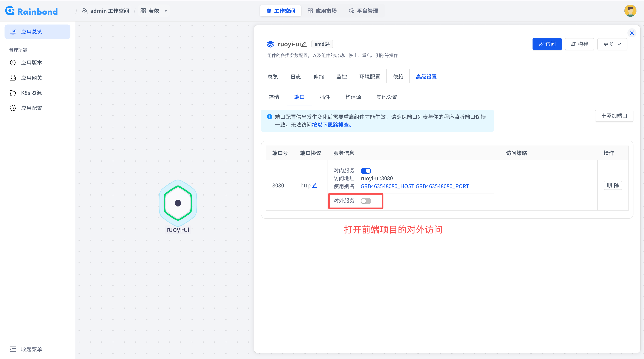This screenshot has width=644, height=359.
Task: Open 平台管理 top tab
Action: pos(363,11)
